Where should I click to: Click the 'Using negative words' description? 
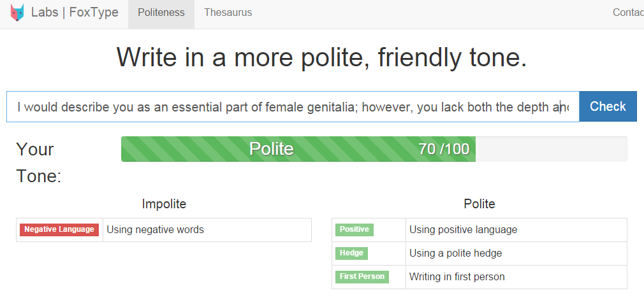155,229
